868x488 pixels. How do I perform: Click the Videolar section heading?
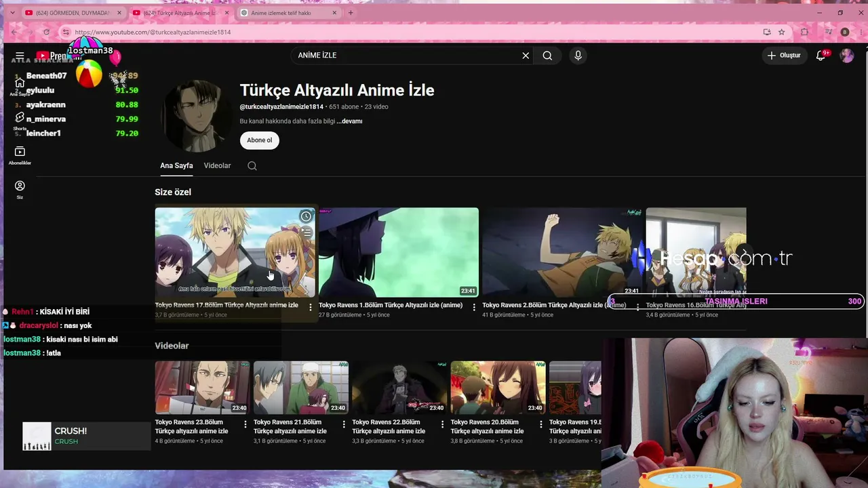(x=172, y=346)
